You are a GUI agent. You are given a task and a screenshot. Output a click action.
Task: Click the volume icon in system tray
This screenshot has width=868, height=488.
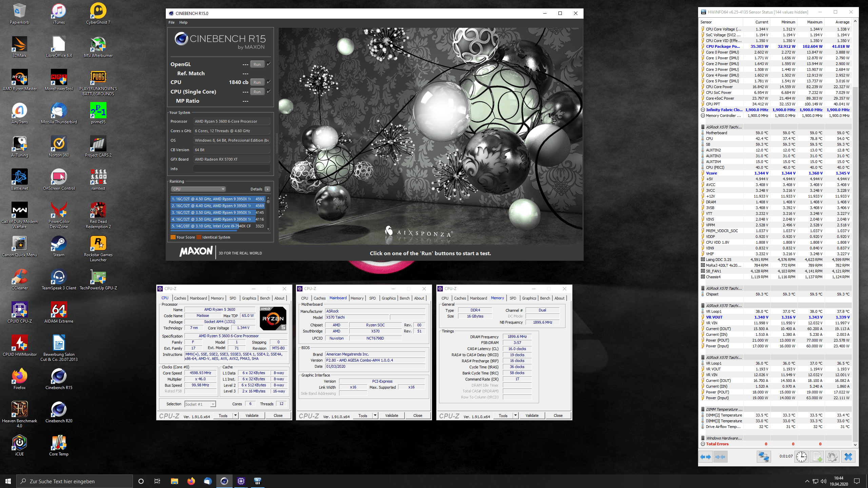(824, 481)
